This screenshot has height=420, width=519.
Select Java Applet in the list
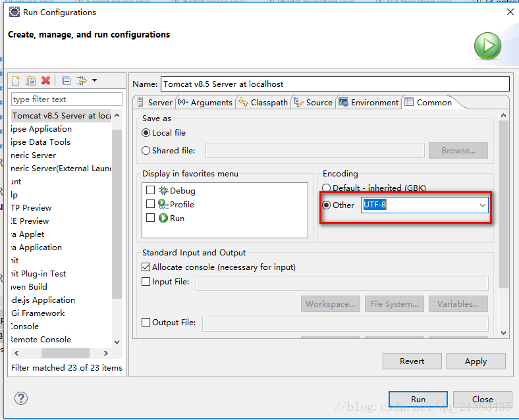point(28,234)
